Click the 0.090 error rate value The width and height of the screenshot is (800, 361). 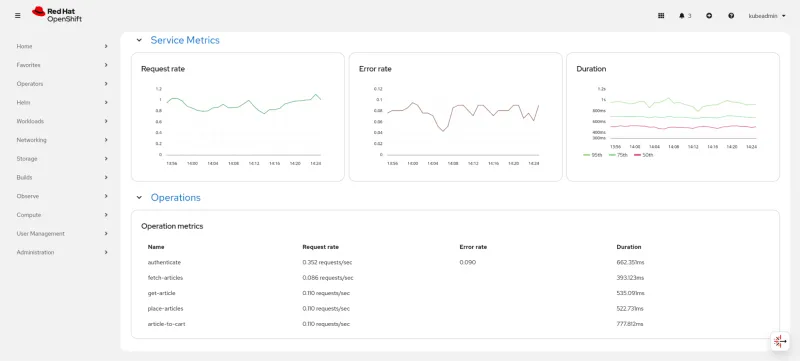[467, 262]
